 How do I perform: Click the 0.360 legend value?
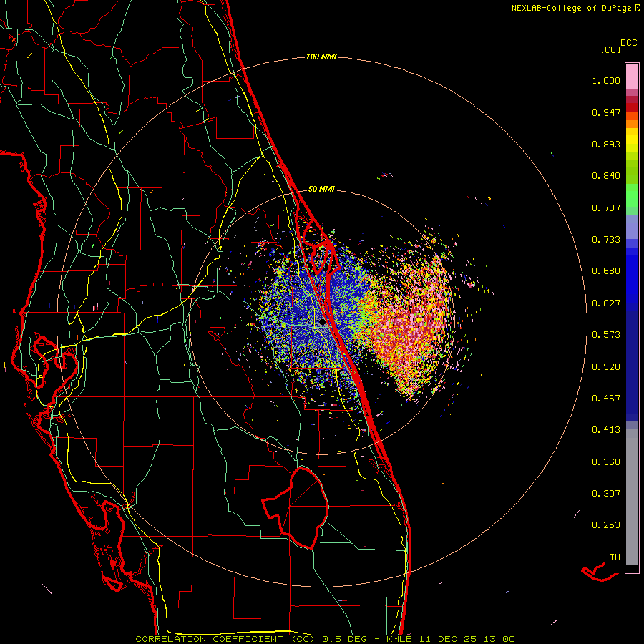click(x=606, y=462)
